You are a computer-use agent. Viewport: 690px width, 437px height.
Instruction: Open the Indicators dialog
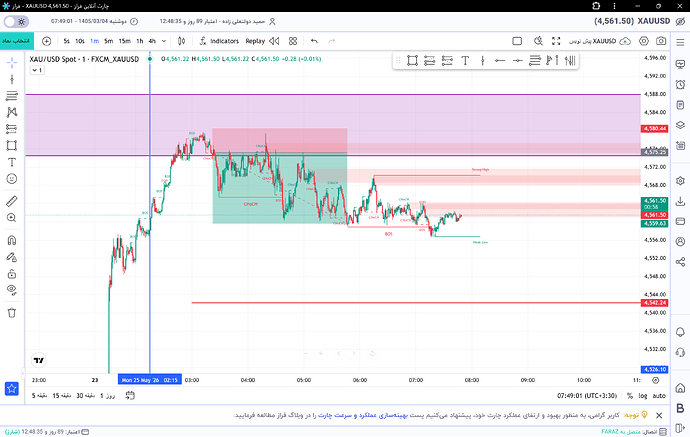[x=219, y=41]
